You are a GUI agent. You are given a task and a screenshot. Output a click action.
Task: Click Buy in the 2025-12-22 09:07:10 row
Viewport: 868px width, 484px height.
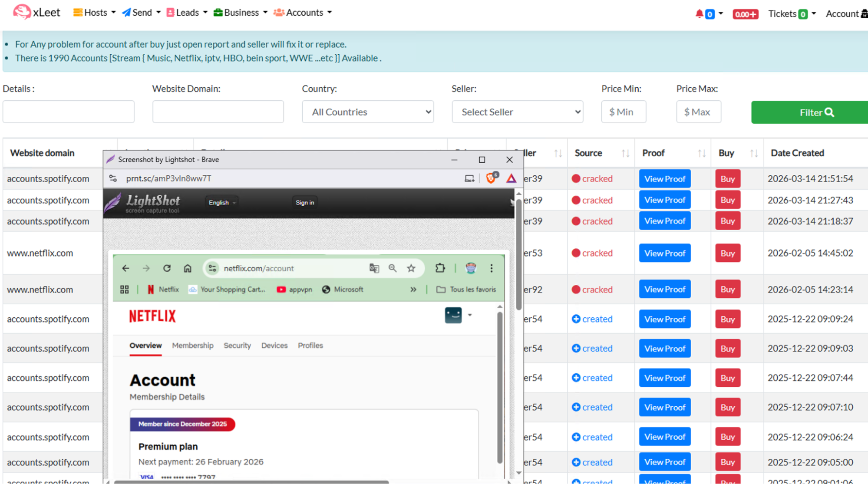[728, 408]
